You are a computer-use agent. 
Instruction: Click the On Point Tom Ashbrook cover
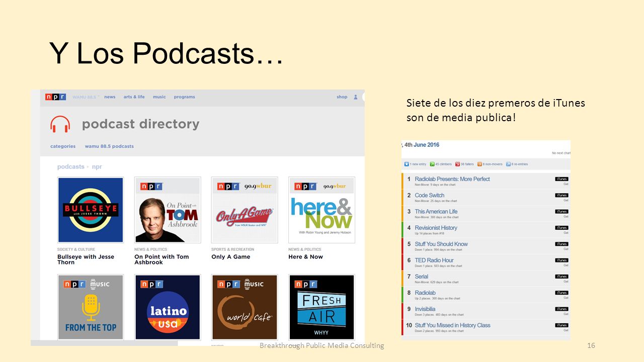[168, 210]
